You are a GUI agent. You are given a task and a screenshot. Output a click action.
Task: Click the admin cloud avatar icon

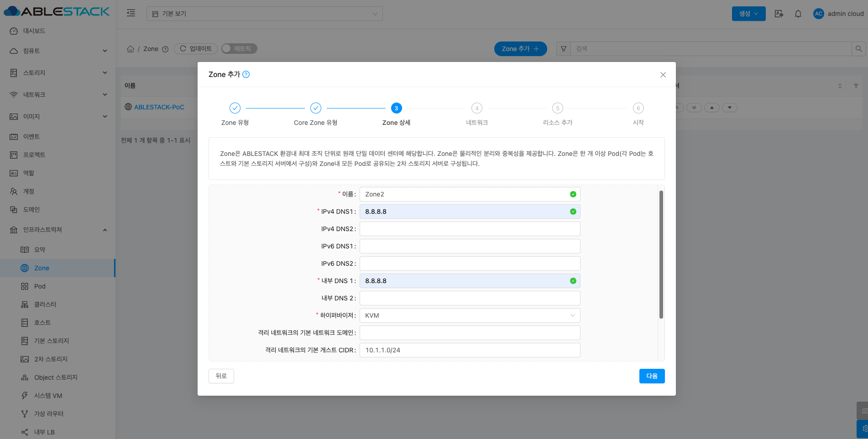click(818, 14)
